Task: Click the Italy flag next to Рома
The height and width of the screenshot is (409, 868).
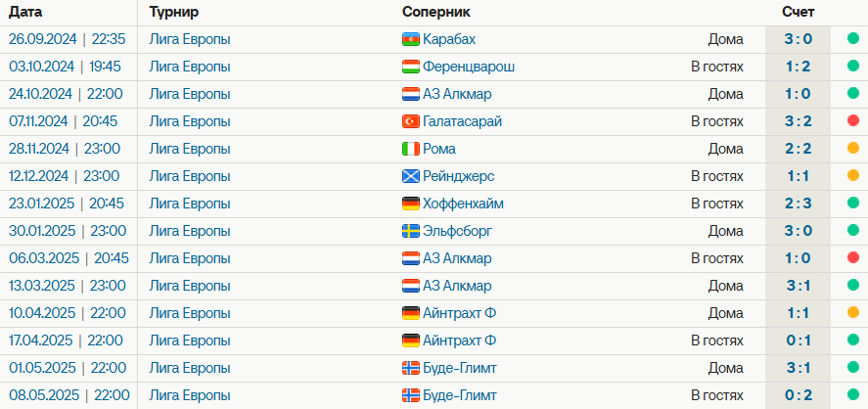Action: (411, 149)
